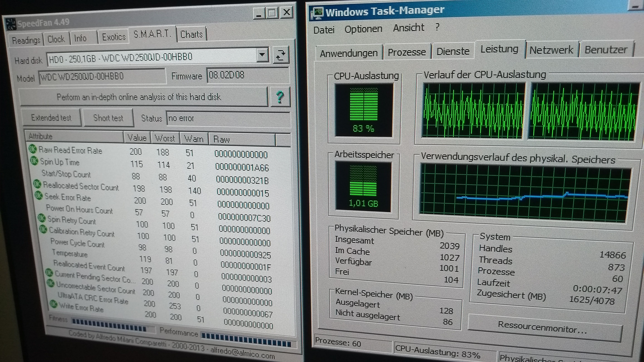Open the Ressourcenmonitor button

[542, 328]
